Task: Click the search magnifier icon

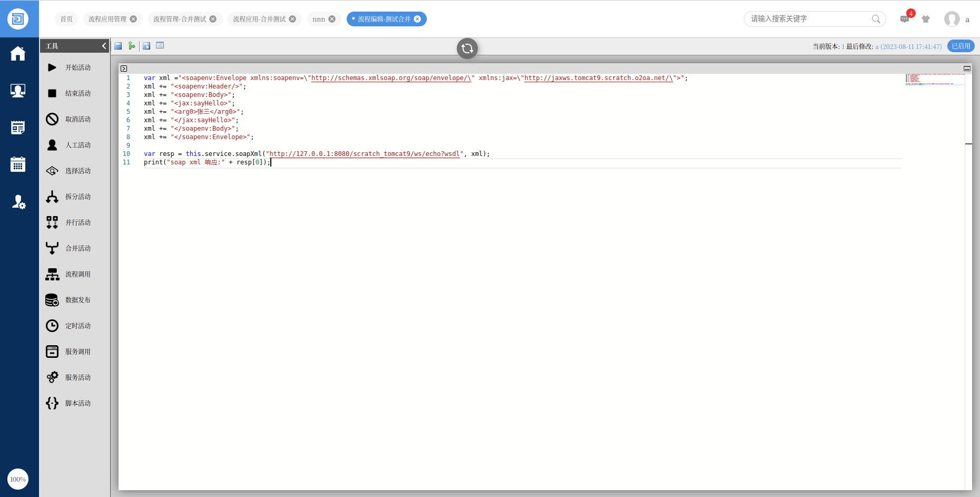Action: coord(876,19)
